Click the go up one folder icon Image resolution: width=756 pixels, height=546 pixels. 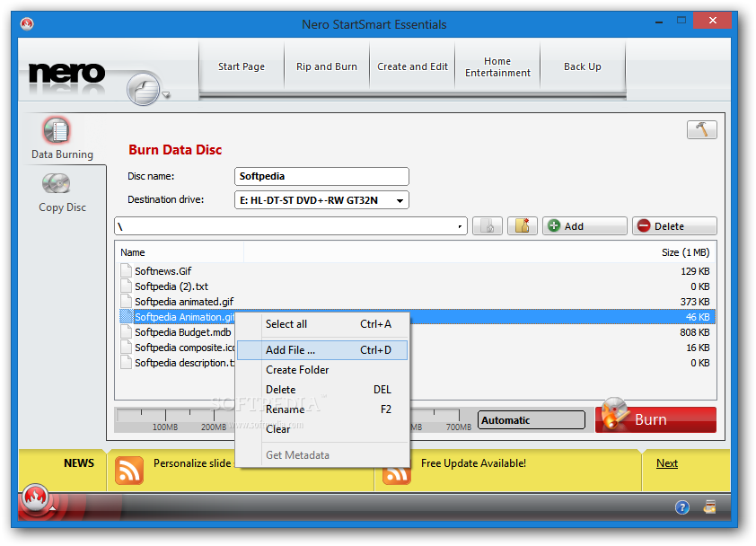pyautogui.click(x=488, y=225)
